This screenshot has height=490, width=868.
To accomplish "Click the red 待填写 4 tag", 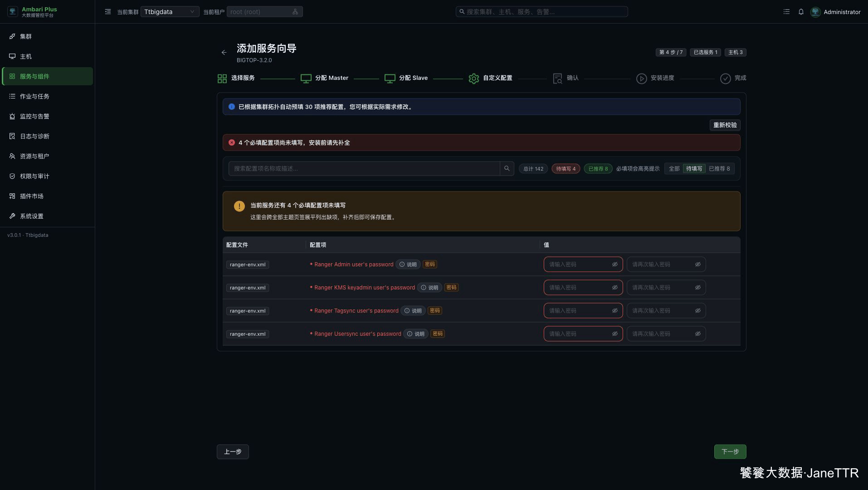I will [566, 169].
